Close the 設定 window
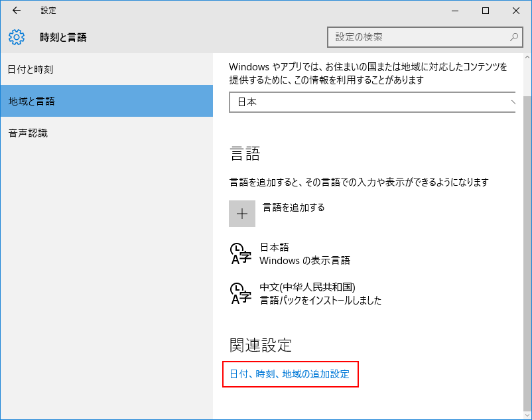The image size is (532, 420). click(x=516, y=11)
